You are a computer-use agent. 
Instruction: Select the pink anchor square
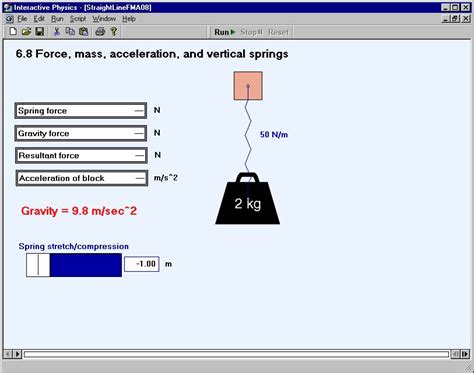pyautogui.click(x=248, y=86)
